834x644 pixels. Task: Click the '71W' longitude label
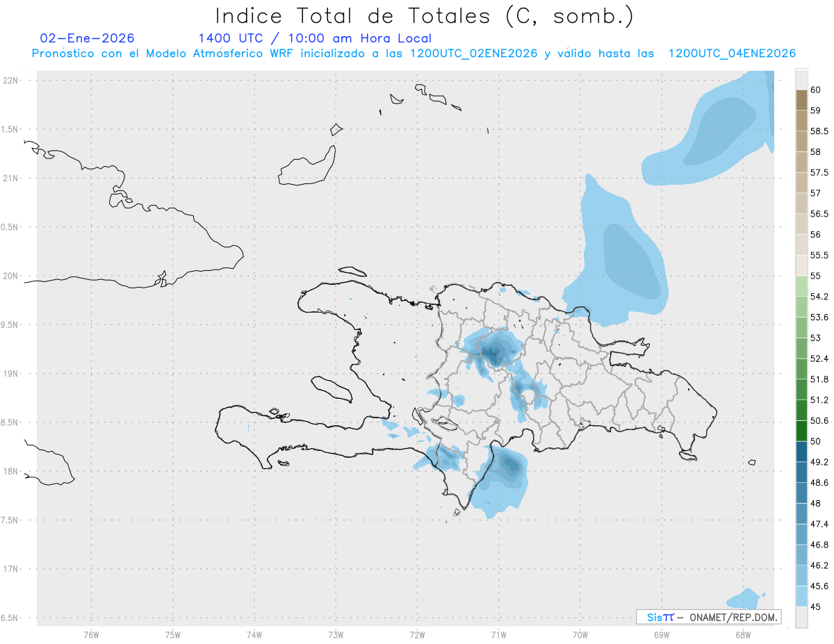[498, 634]
